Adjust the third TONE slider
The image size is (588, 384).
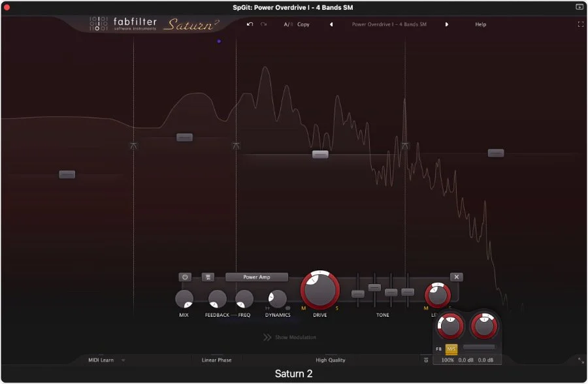[391, 292]
